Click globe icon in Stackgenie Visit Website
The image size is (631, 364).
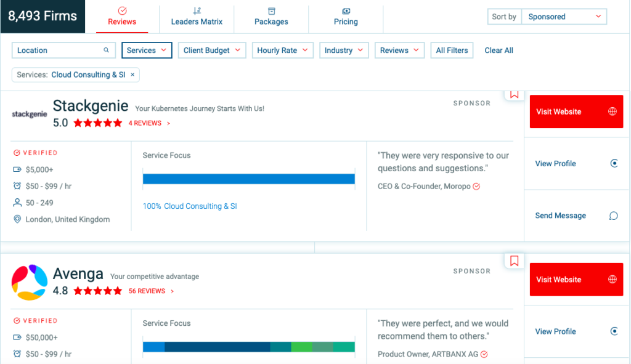click(x=612, y=111)
